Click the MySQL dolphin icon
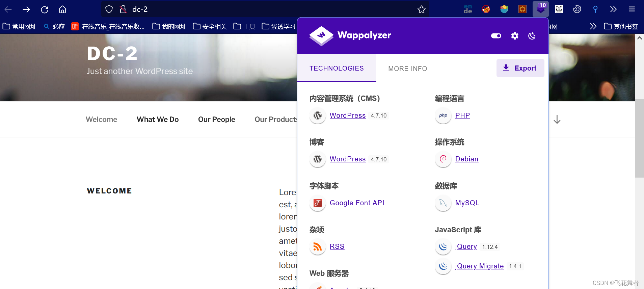The image size is (644, 289). [x=443, y=203]
